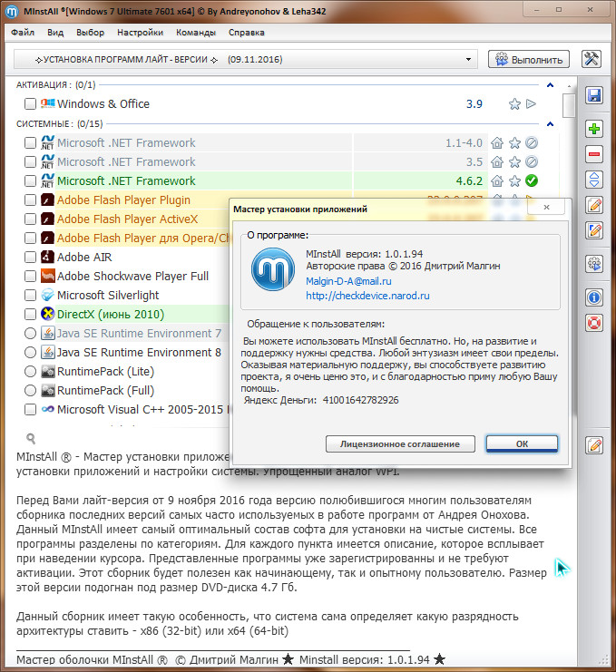616x672 pixels.
Task: Click home icon in .NET Framework 1.1-4.0 row
Action: (497, 142)
